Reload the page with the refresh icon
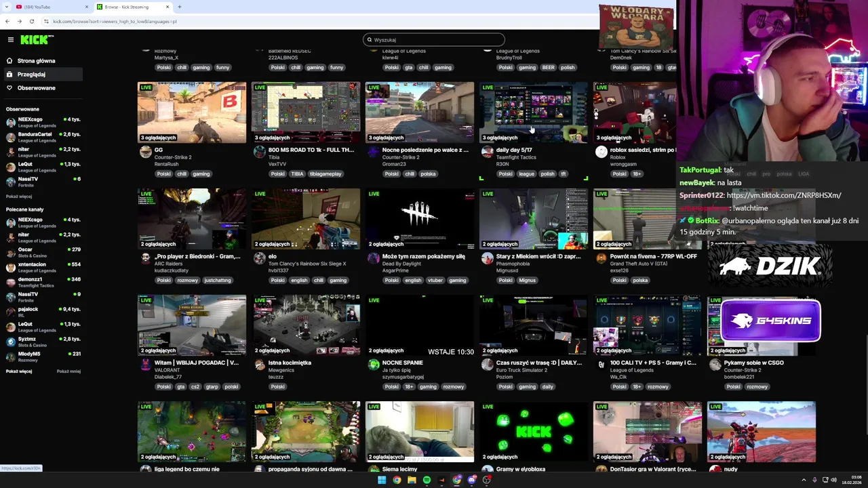 [31, 21]
